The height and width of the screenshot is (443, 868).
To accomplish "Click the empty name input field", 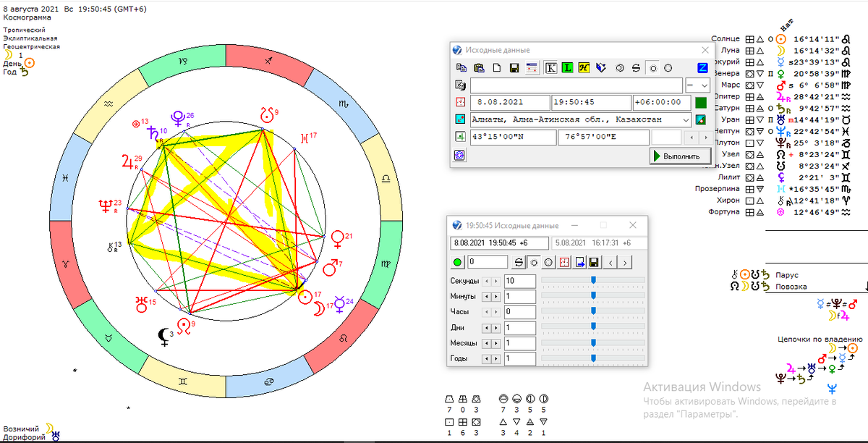I will pyautogui.click(x=576, y=85).
